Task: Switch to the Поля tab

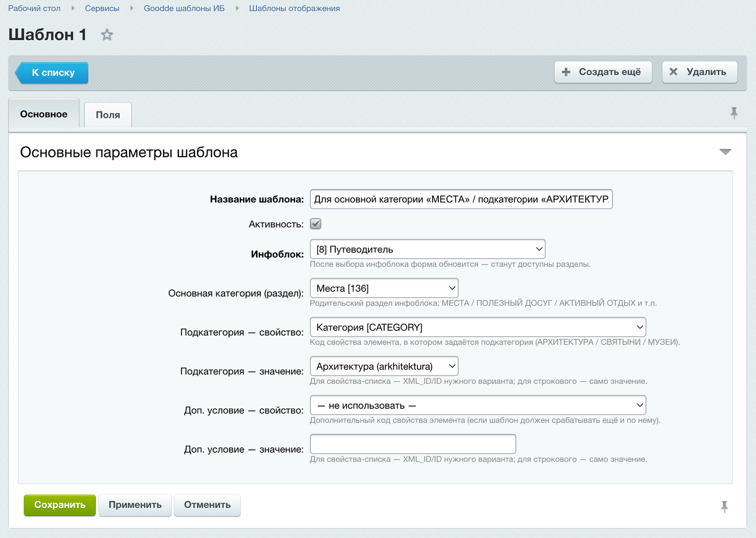Action: [108, 115]
